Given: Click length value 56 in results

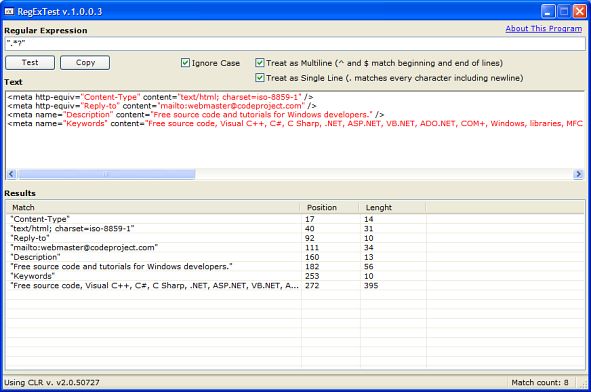Looking at the screenshot, I should [369, 266].
